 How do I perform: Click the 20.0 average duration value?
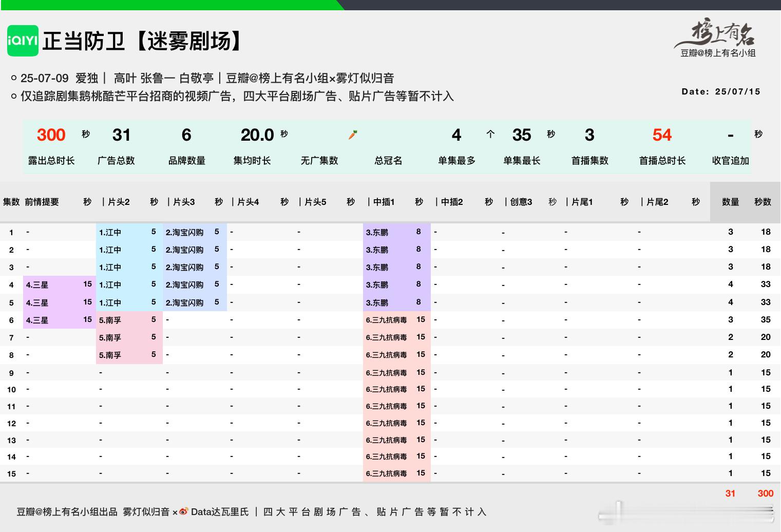257,135
